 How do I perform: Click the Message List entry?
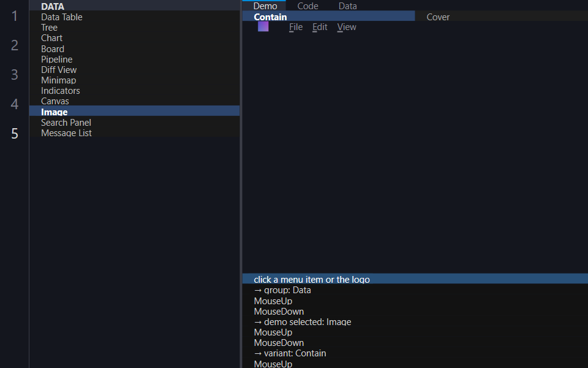pos(134,133)
